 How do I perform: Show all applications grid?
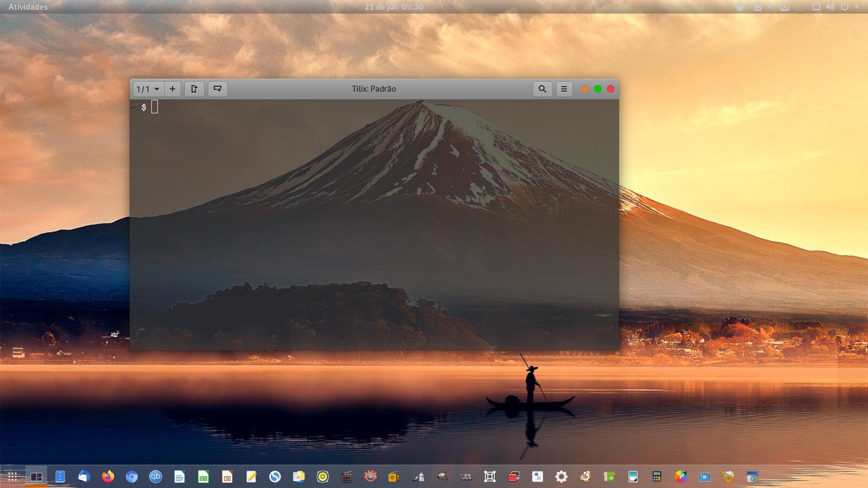[x=12, y=477]
